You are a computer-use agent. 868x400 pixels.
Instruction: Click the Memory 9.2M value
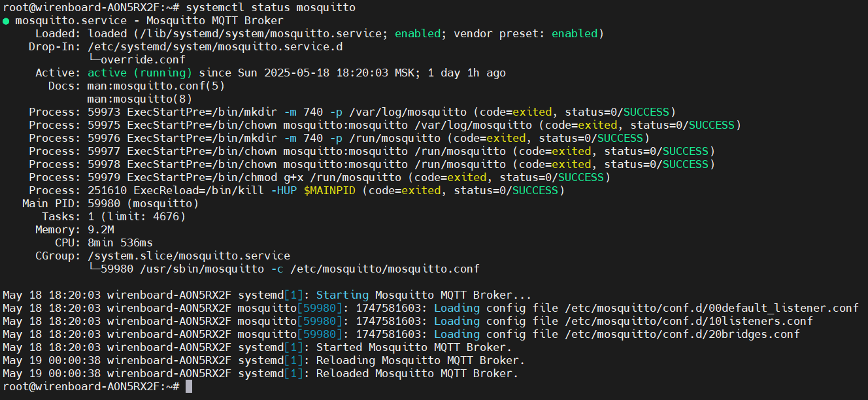click(x=101, y=229)
